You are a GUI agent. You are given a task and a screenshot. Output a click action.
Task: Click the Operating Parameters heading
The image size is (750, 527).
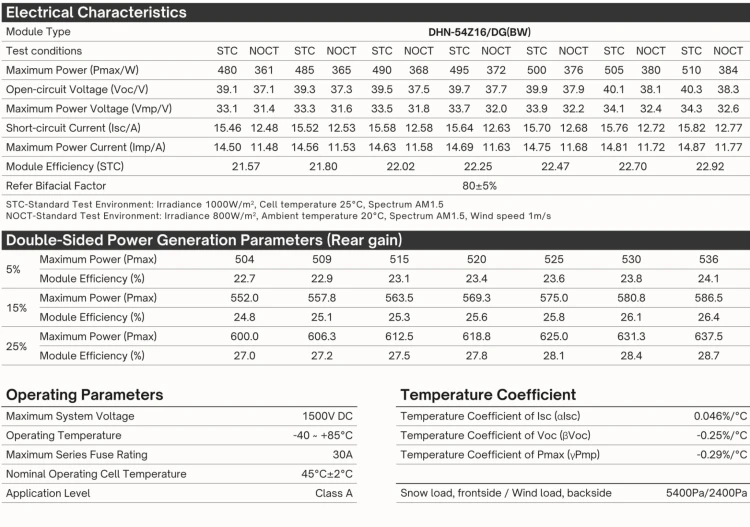pos(85,395)
